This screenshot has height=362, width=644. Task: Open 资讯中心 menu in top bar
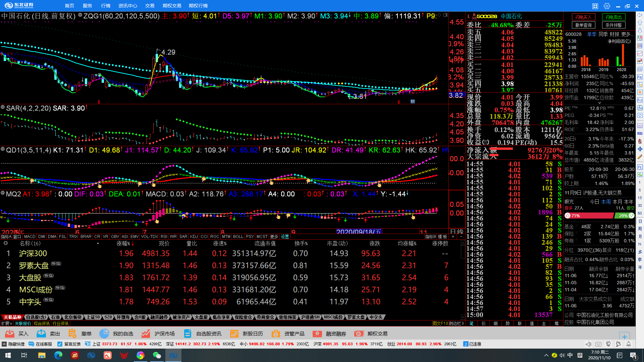tap(127, 6)
